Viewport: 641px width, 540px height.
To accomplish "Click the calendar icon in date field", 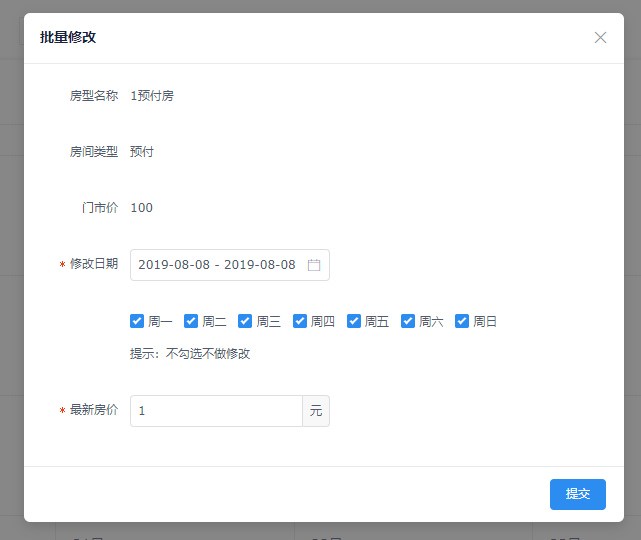I will (x=313, y=265).
